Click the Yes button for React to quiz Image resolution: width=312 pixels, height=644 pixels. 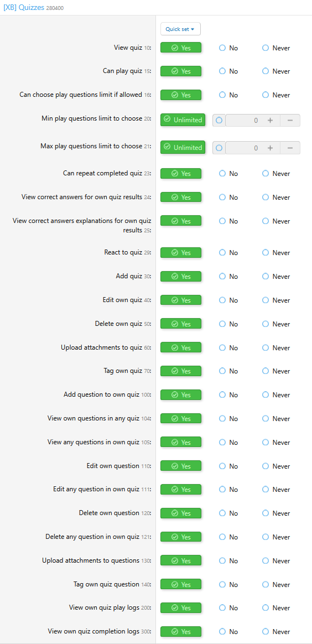click(x=181, y=253)
